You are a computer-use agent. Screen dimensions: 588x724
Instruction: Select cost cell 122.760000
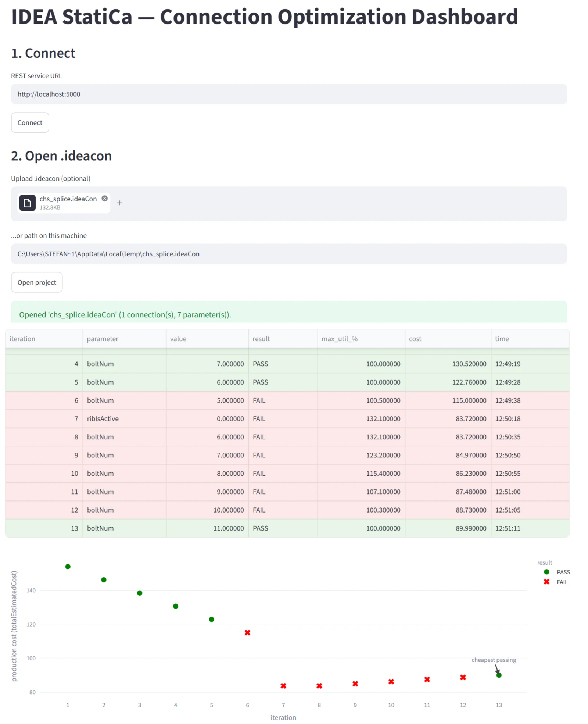click(x=448, y=382)
